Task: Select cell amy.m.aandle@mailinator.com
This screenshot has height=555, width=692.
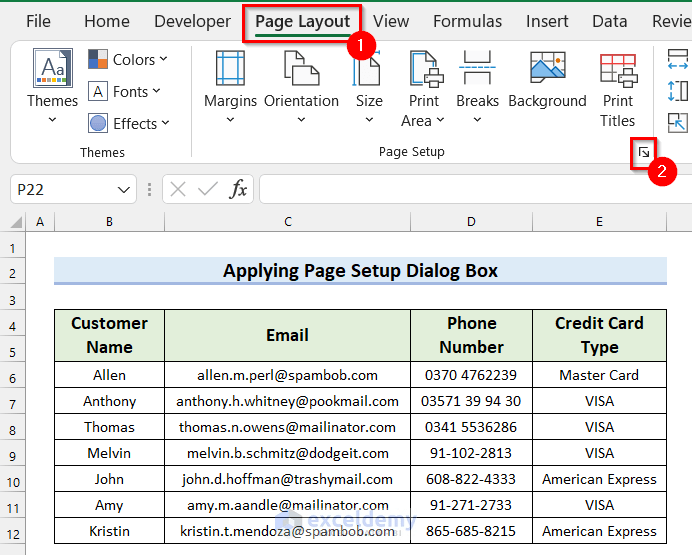Action: click(x=288, y=505)
